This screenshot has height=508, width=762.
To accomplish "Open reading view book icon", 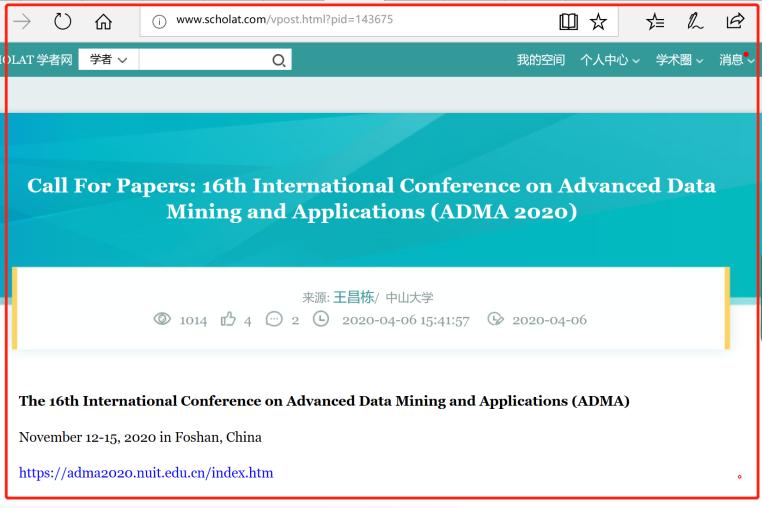I will click(568, 22).
